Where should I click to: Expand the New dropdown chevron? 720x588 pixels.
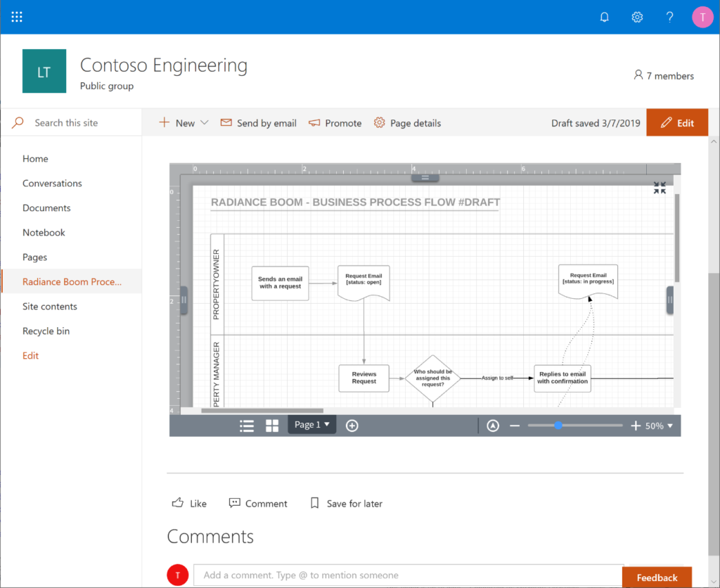[x=205, y=122]
